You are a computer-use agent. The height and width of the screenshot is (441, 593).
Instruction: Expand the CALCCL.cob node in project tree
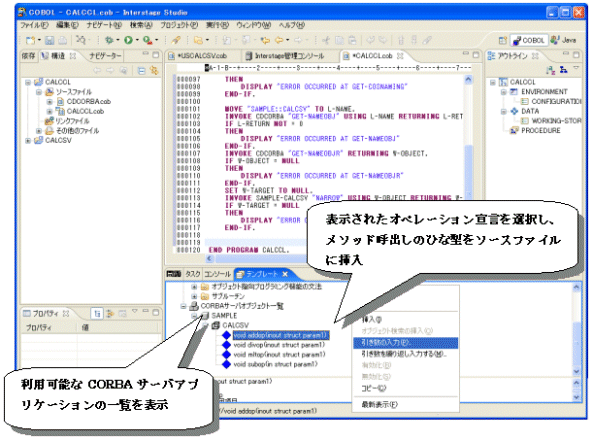pos(50,111)
